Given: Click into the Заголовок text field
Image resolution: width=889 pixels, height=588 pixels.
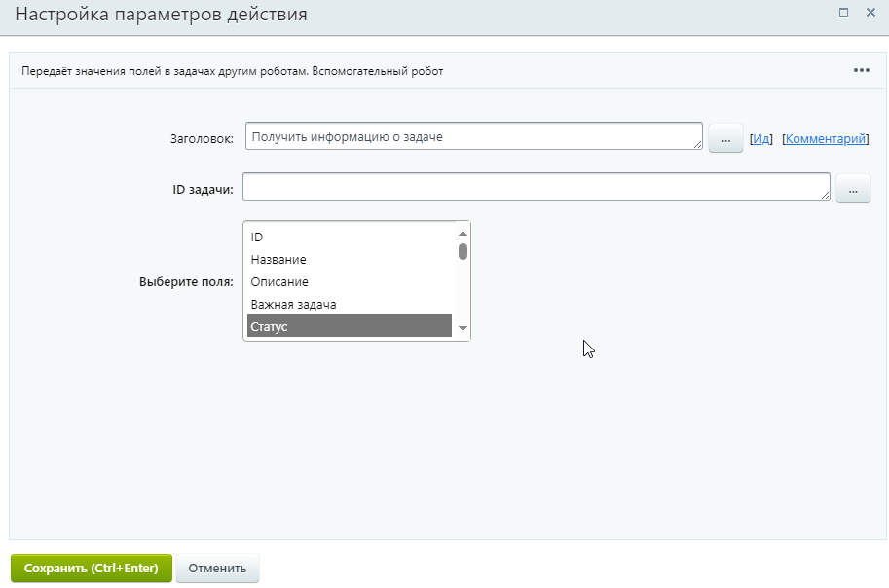Looking at the screenshot, I should click(x=472, y=136).
